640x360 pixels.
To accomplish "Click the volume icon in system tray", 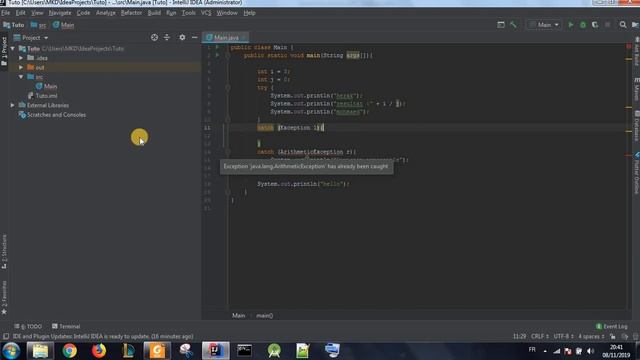I will click(x=590, y=351).
